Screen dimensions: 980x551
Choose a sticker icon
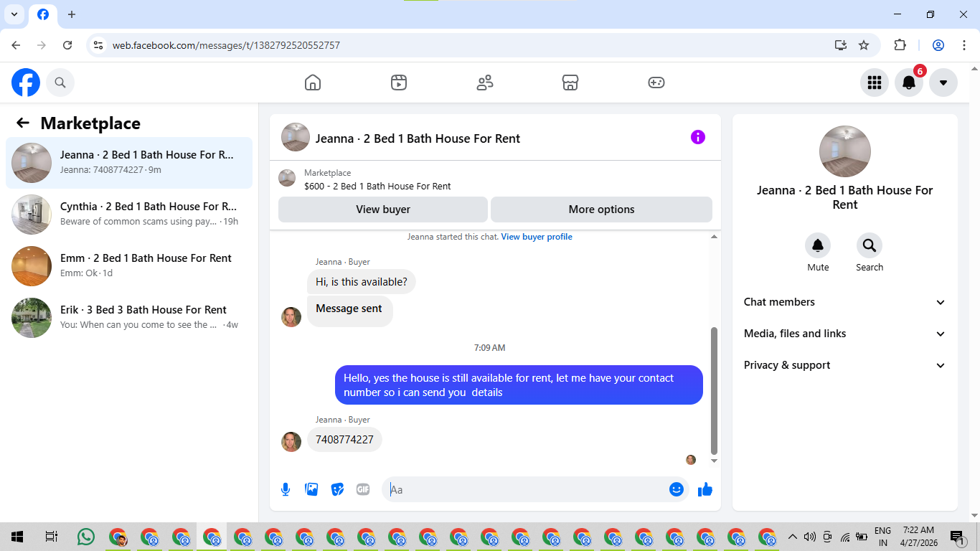pyautogui.click(x=337, y=489)
